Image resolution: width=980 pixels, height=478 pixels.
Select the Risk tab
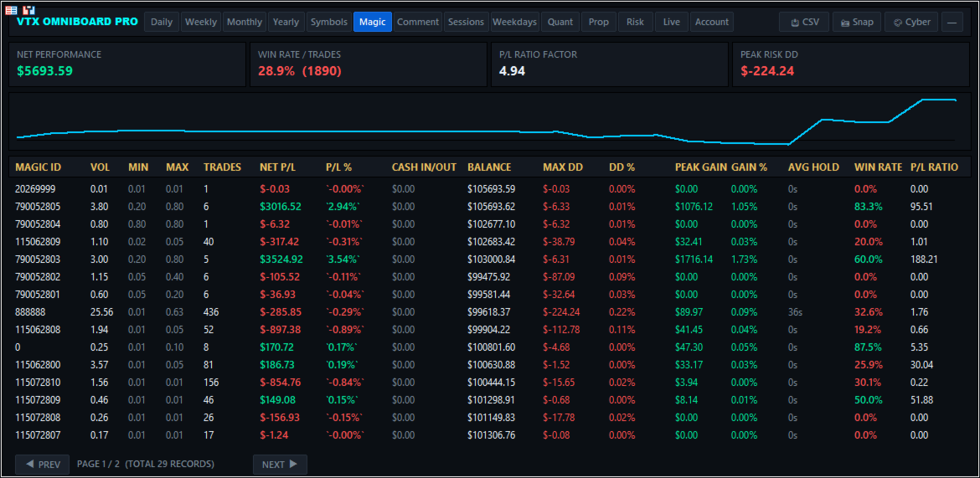[x=635, y=22]
